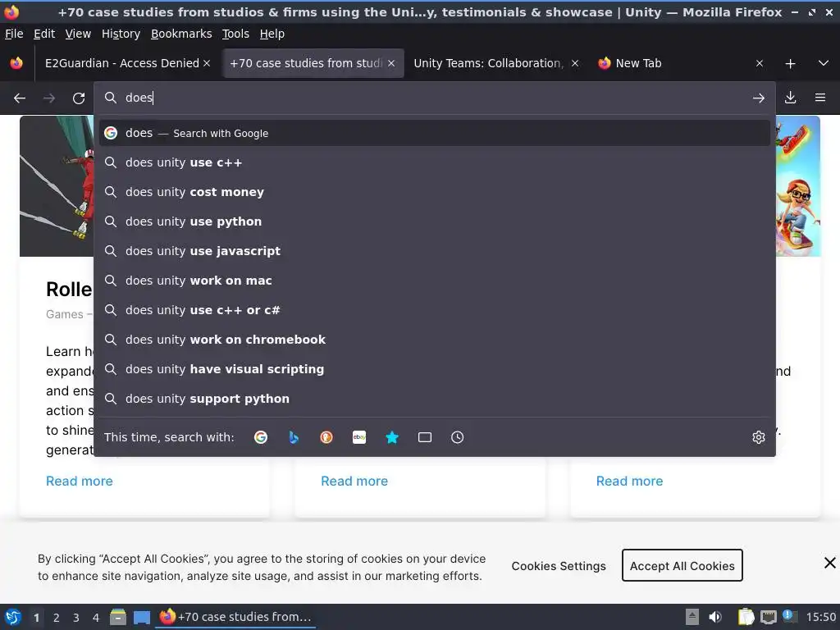Open Read more link of Roller card

click(80, 481)
